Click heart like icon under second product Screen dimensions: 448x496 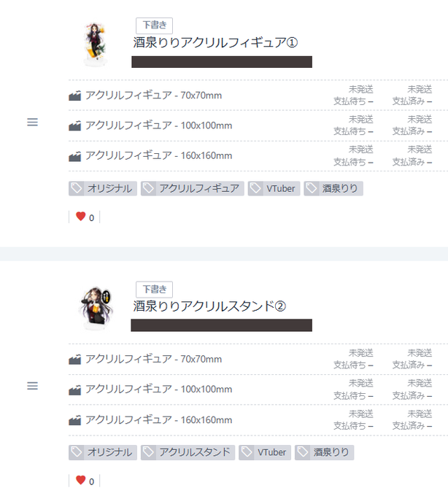tap(81, 480)
